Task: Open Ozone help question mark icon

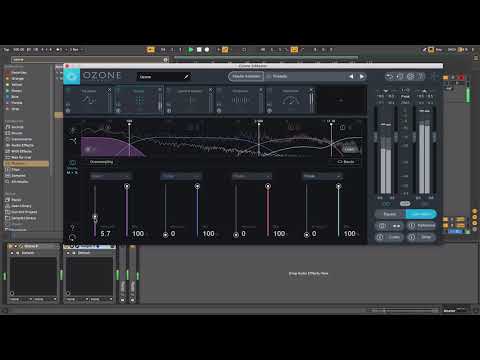Action: click(421, 77)
